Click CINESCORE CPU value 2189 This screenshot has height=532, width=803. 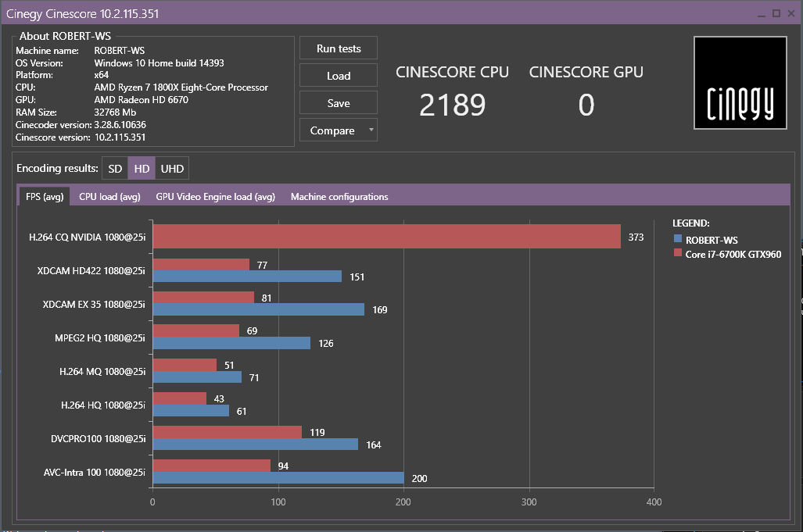point(452,105)
